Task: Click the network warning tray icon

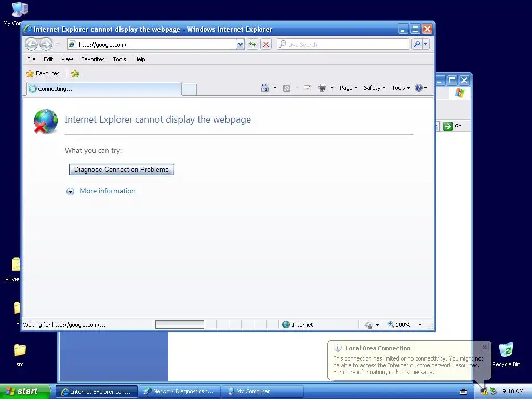Action: tap(484, 392)
